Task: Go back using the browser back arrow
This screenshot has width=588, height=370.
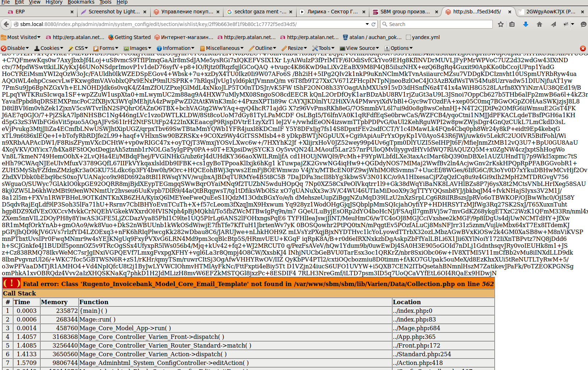Action: coord(6,24)
